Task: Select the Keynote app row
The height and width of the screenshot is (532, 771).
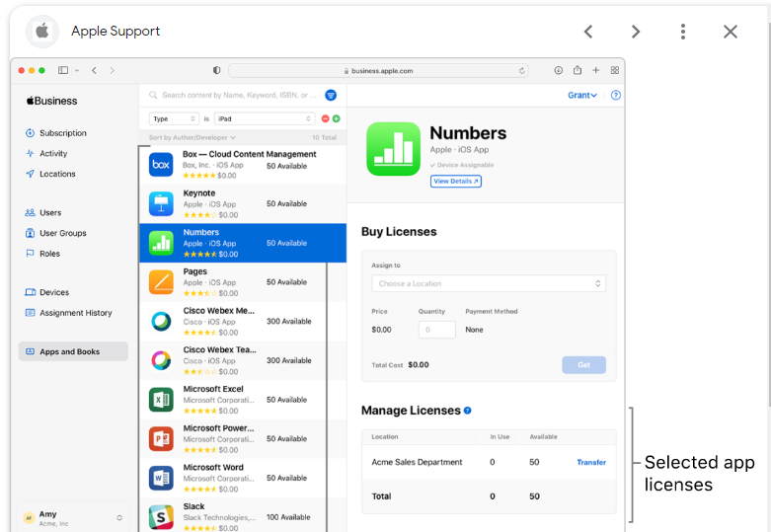Action: [x=243, y=204]
